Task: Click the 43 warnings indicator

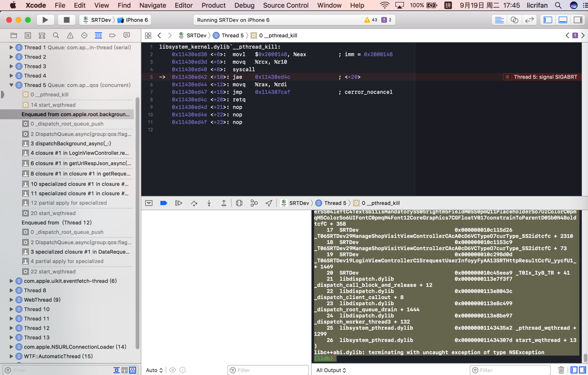Action: tap(371, 20)
